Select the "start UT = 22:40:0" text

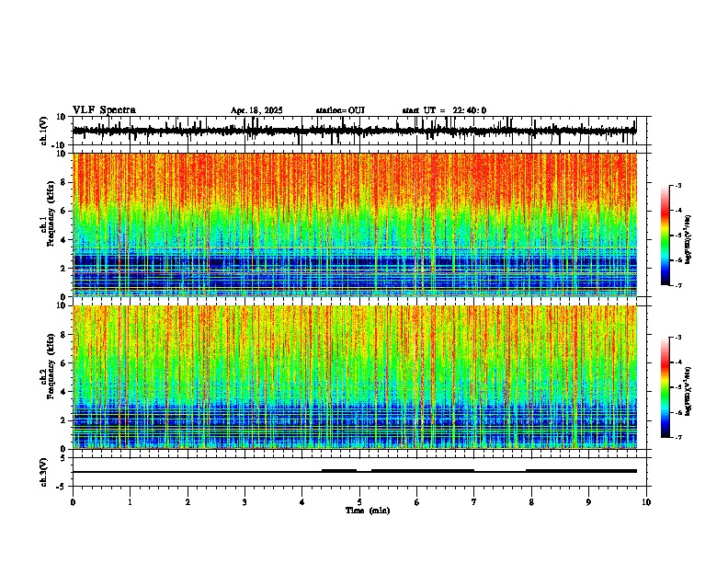coord(444,110)
